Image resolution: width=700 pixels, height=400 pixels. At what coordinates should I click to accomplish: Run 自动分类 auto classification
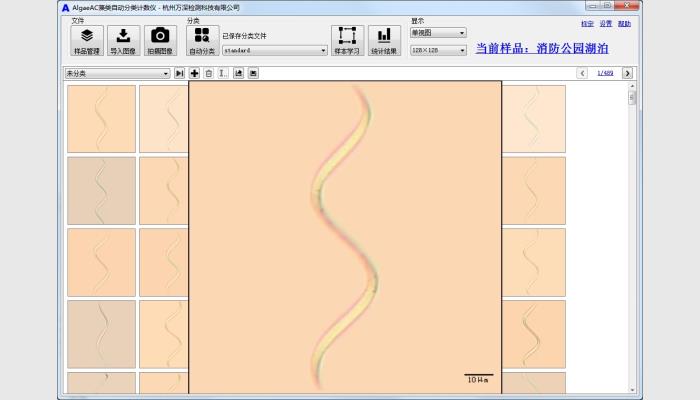pyautogui.click(x=202, y=40)
